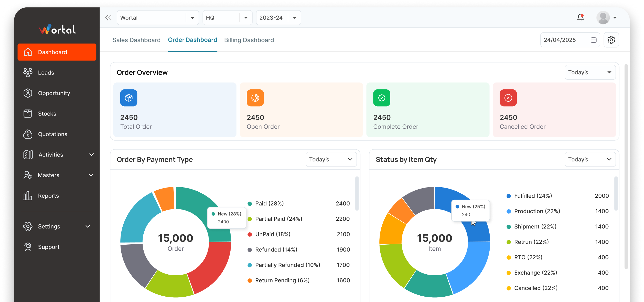Open dashboard settings via the gear icon
The height and width of the screenshot is (302, 644).
click(x=611, y=40)
